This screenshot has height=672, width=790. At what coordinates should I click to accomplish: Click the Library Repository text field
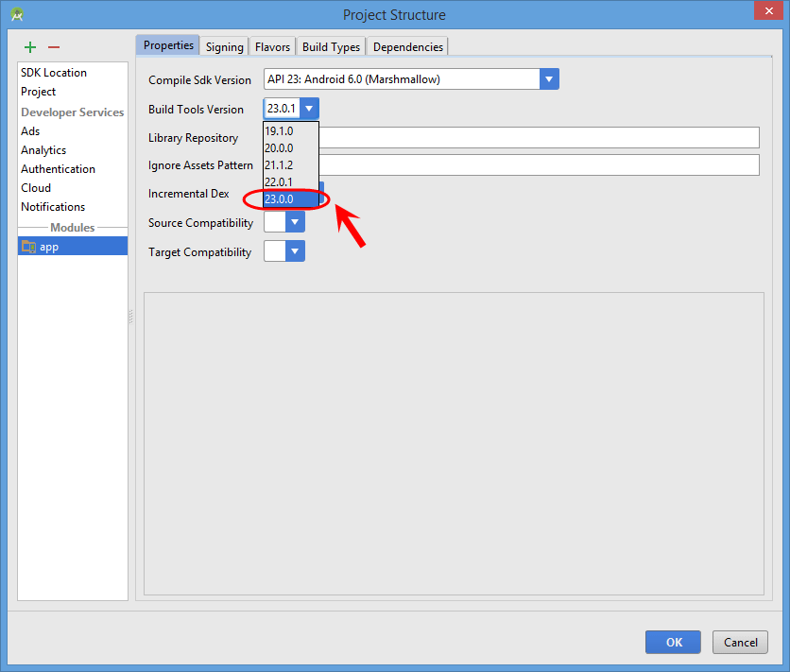click(x=539, y=138)
